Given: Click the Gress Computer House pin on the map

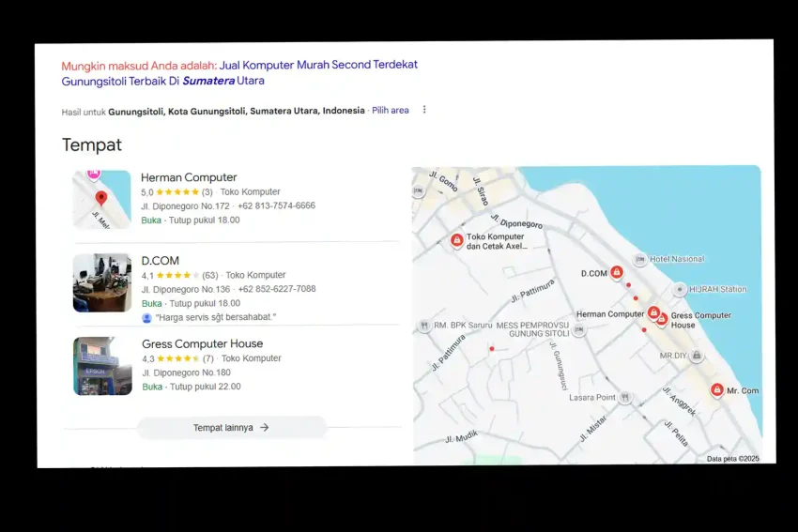Looking at the screenshot, I should 662,319.
